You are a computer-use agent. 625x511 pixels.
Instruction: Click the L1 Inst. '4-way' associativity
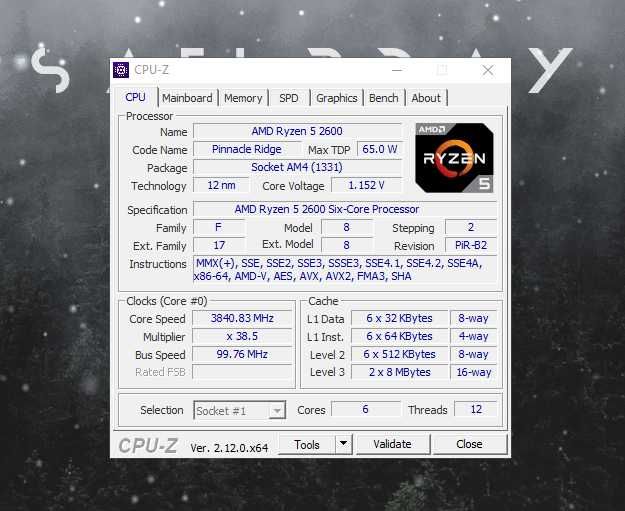pos(473,336)
